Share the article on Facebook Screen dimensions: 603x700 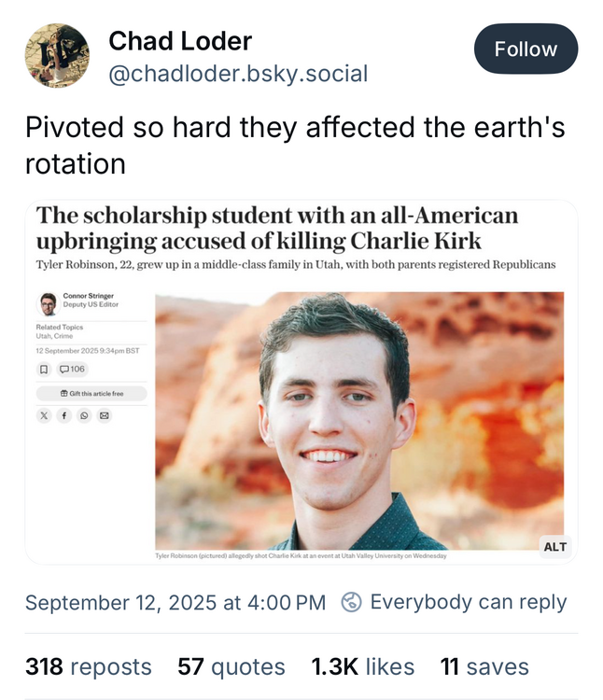click(x=65, y=414)
